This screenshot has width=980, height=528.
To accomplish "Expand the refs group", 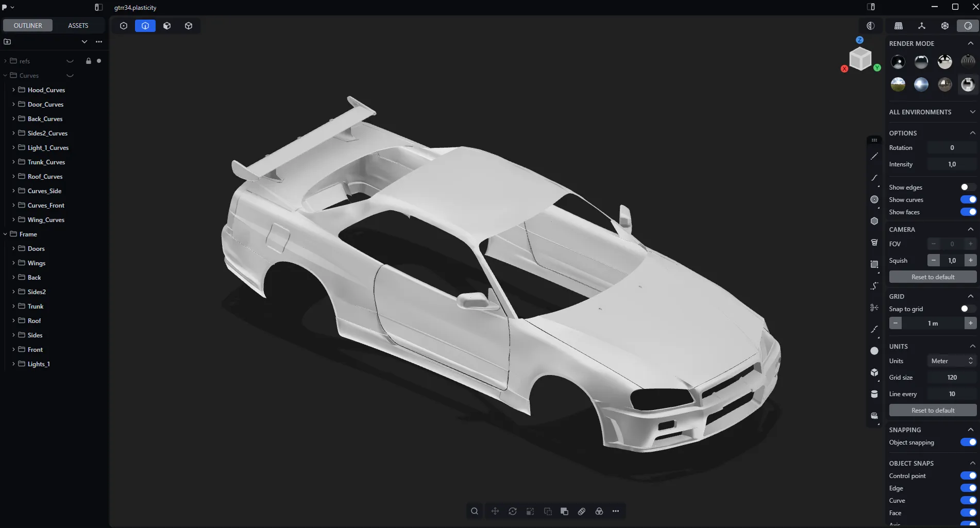I will (5, 61).
